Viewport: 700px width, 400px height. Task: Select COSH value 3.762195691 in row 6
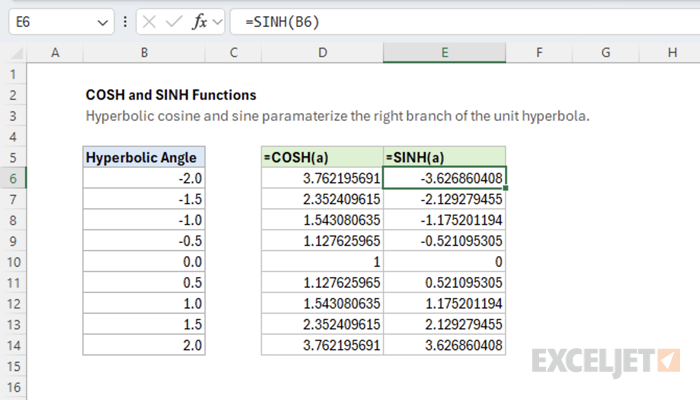[x=322, y=179]
